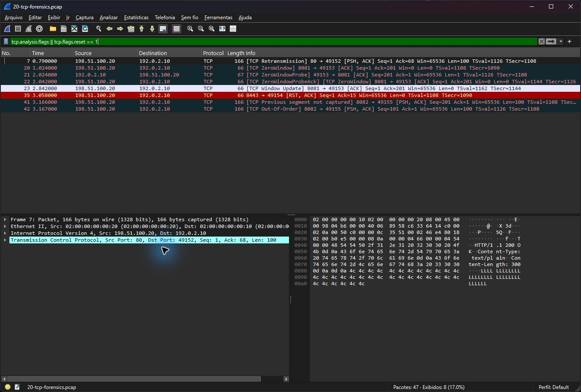
Task: Save this capture file icon
Action: (64, 29)
